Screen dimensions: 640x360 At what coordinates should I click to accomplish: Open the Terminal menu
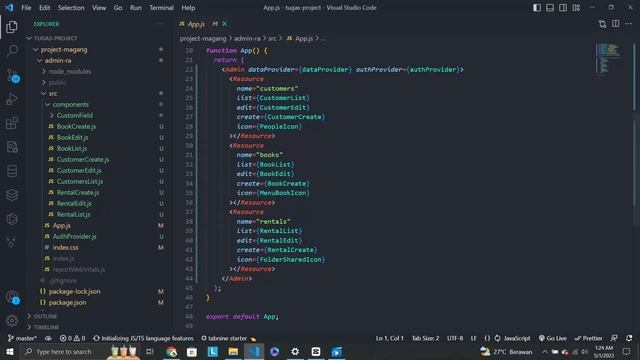pyautogui.click(x=161, y=8)
